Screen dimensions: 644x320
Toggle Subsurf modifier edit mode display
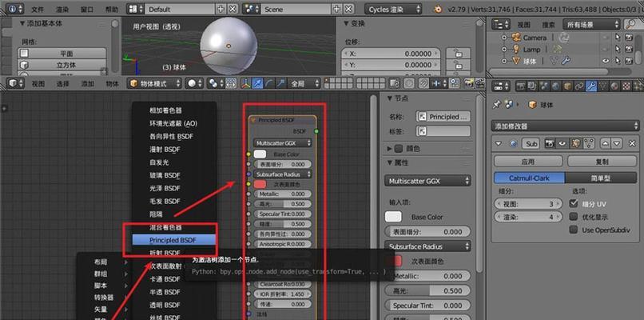(576, 143)
